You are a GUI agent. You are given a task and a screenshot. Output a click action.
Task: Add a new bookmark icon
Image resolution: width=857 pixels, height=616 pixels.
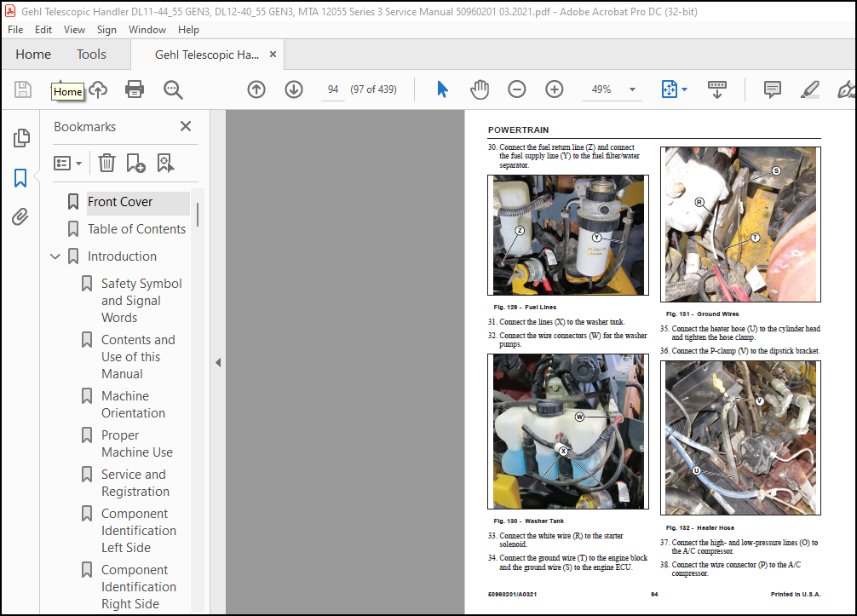pos(135,163)
